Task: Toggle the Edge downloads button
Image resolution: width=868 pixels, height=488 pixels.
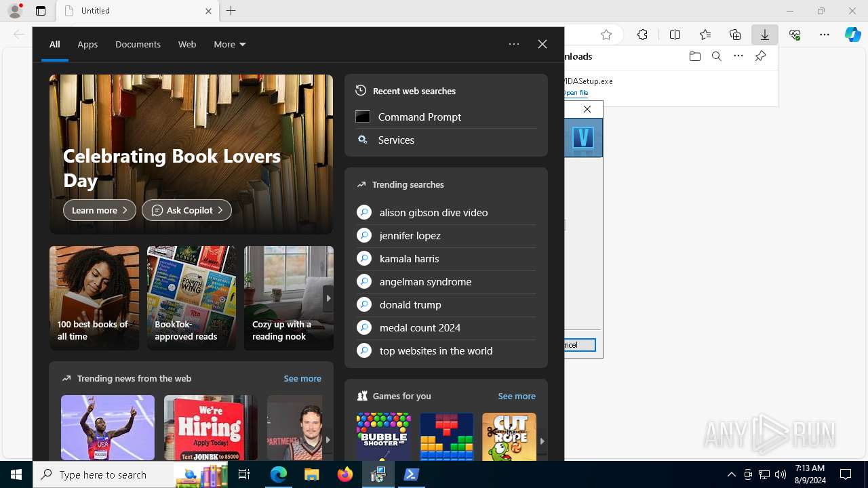Action: click(765, 35)
